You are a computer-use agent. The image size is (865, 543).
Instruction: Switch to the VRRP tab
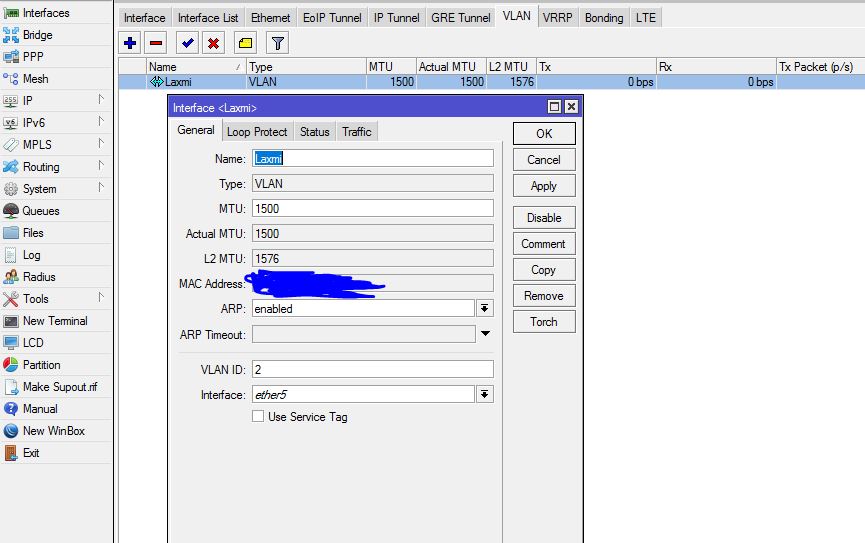[x=557, y=18]
